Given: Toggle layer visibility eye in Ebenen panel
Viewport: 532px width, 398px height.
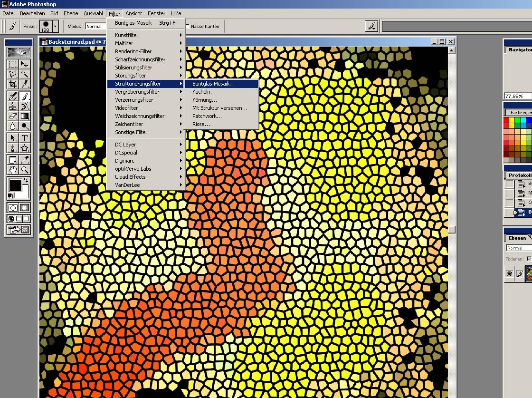Looking at the screenshot, I should pyautogui.click(x=509, y=274).
